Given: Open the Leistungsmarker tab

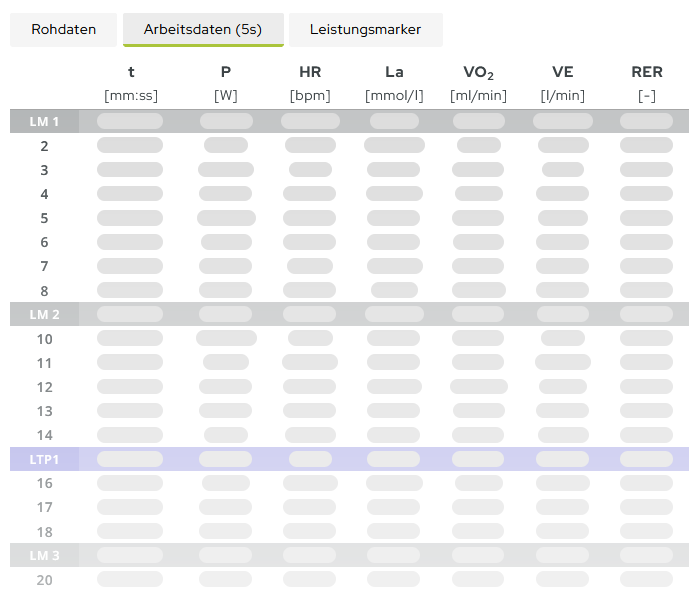Looking at the screenshot, I should coord(365,30).
